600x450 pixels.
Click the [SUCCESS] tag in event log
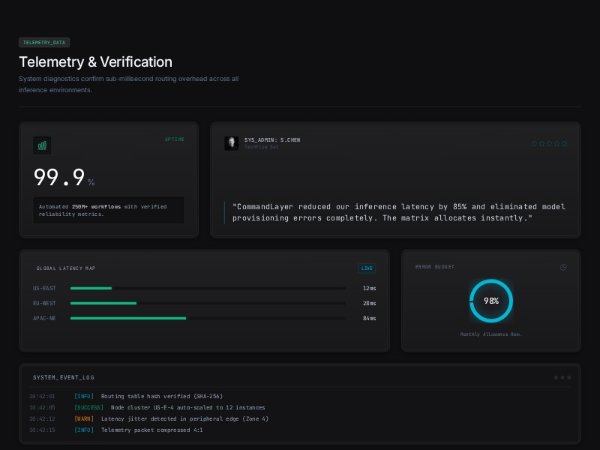click(89, 408)
